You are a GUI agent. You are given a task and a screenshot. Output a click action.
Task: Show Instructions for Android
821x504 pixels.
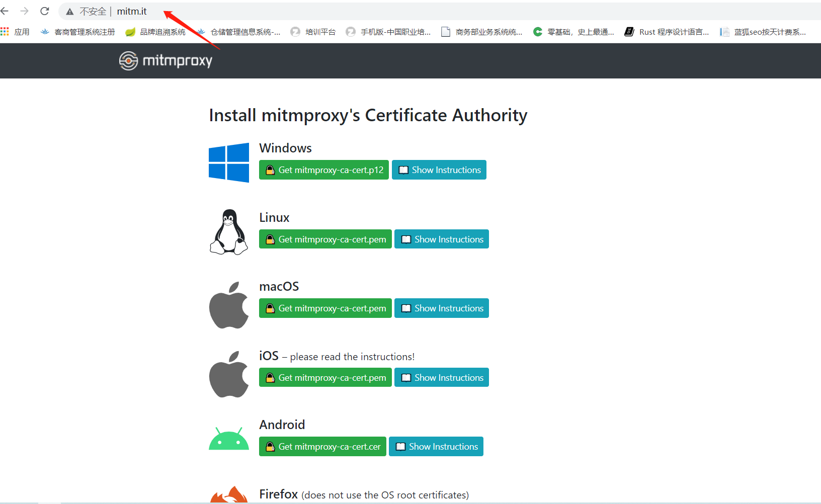pyautogui.click(x=436, y=447)
